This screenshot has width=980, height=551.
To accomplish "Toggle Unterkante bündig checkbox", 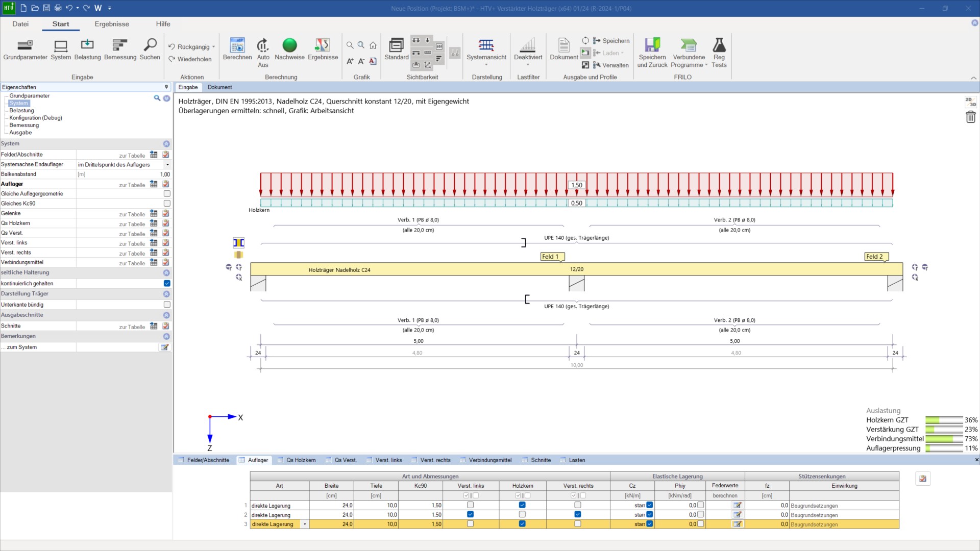I will click(x=167, y=305).
